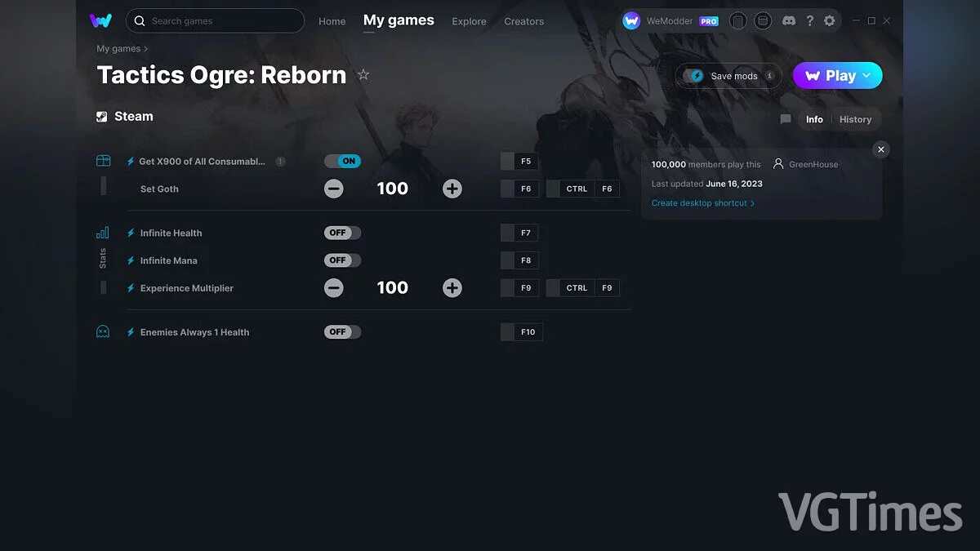980x551 pixels.
Task: Favorite the game with the star icon
Action: (363, 75)
